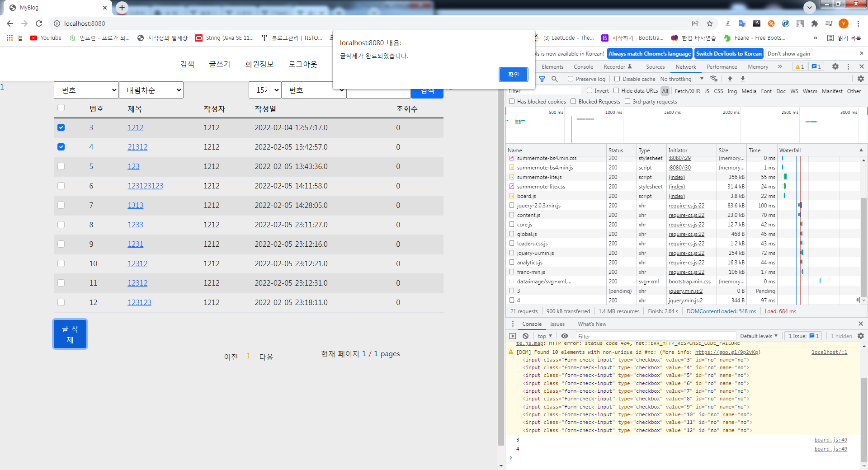868x470 pixels.
Task: Open the Issues tab in the drawer
Action: click(x=557, y=324)
